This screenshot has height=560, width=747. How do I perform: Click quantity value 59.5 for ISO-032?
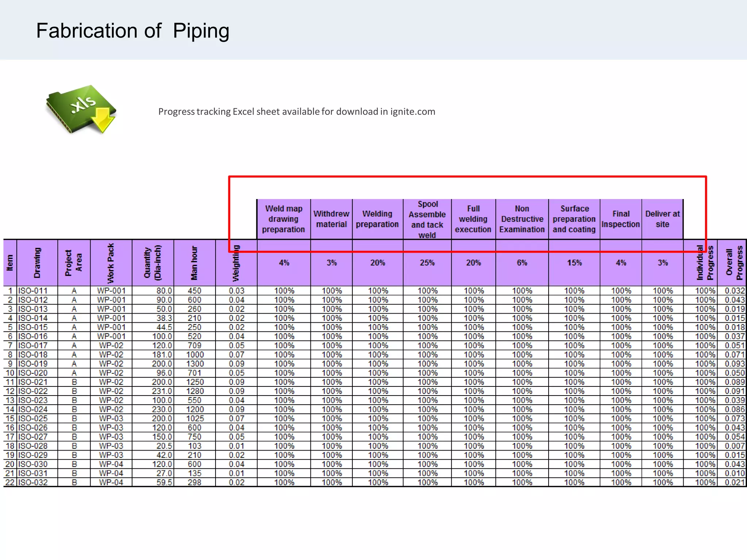(153, 482)
